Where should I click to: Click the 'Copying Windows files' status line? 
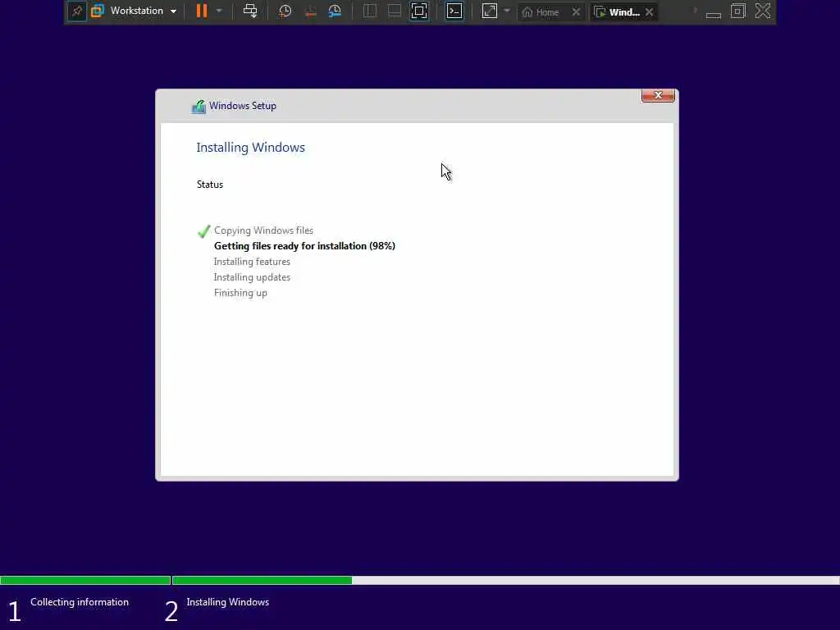(263, 231)
